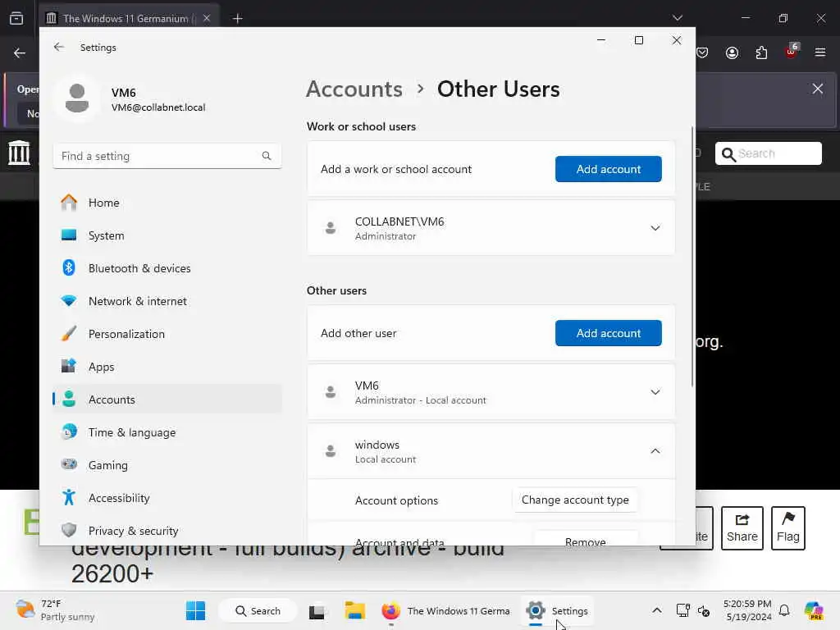Open Pocket save icon in Firefox
This screenshot has width=840, height=630.
pos(702,52)
